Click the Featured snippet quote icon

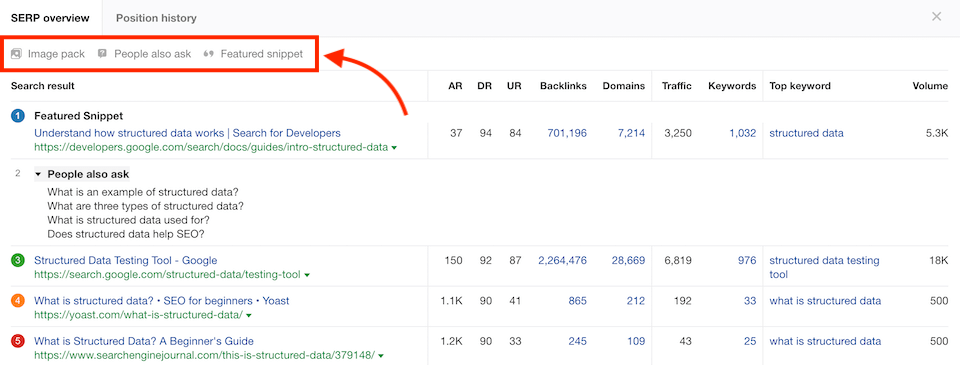pyautogui.click(x=209, y=54)
